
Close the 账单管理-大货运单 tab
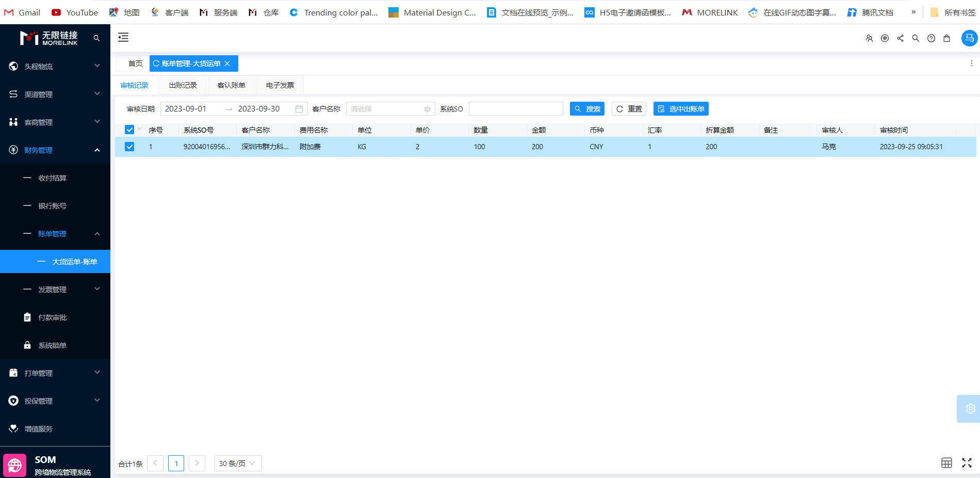(227, 63)
